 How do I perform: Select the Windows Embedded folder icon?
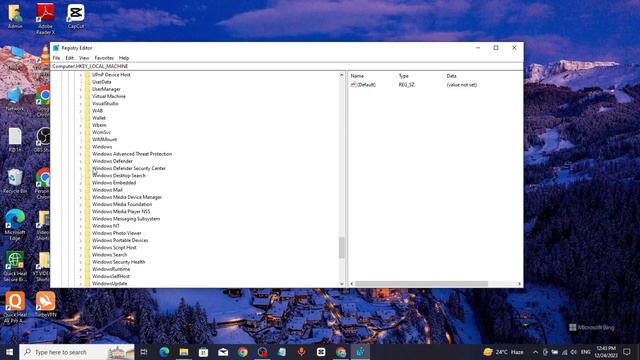[87, 183]
